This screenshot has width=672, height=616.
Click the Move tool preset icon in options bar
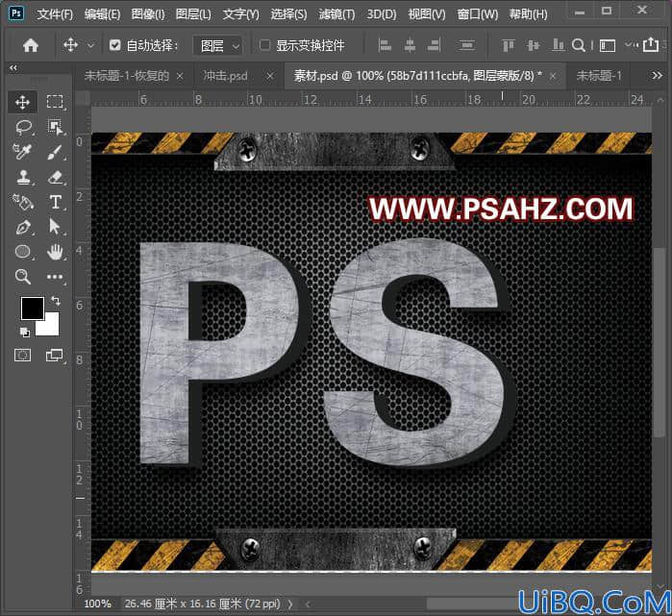click(71, 44)
